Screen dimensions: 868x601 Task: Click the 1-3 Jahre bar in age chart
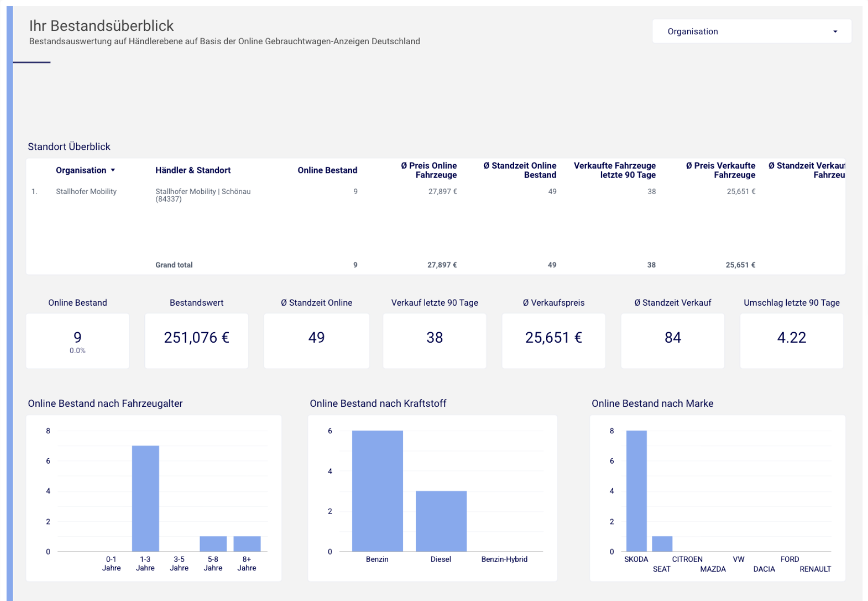(x=145, y=498)
